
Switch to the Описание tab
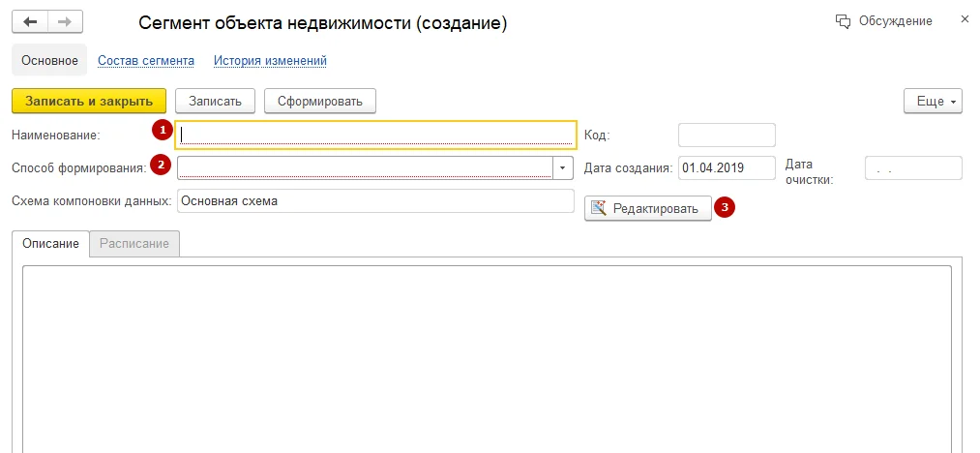pos(50,244)
